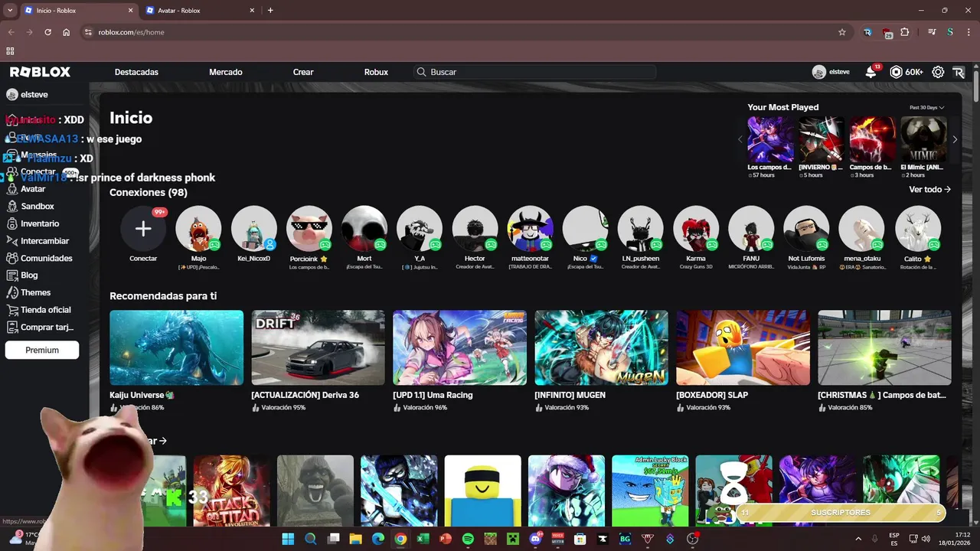
Task: Open friend Majo's avatar
Action: (198, 228)
